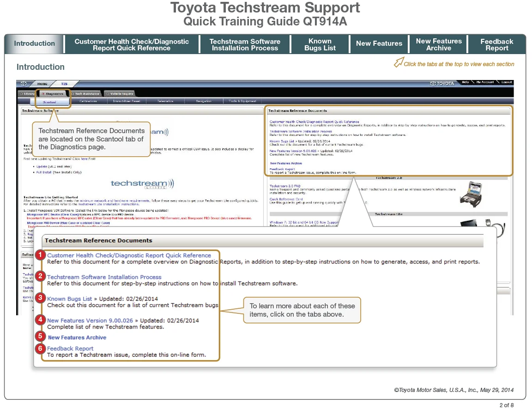Open the Feedback Report tab
532x410 pixels.
(x=496, y=44)
